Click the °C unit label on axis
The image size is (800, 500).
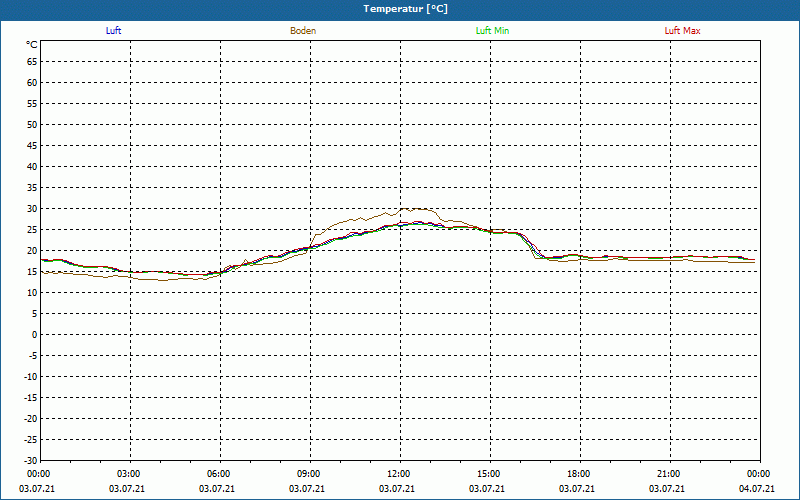point(32,45)
